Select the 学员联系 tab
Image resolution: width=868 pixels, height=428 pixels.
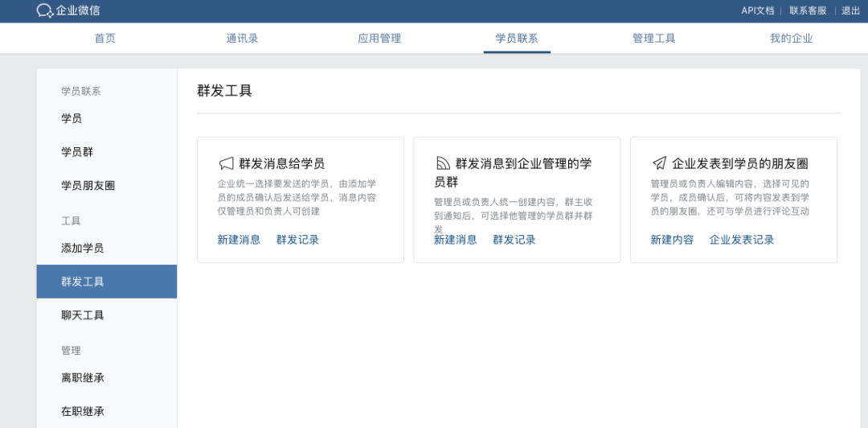click(x=517, y=39)
